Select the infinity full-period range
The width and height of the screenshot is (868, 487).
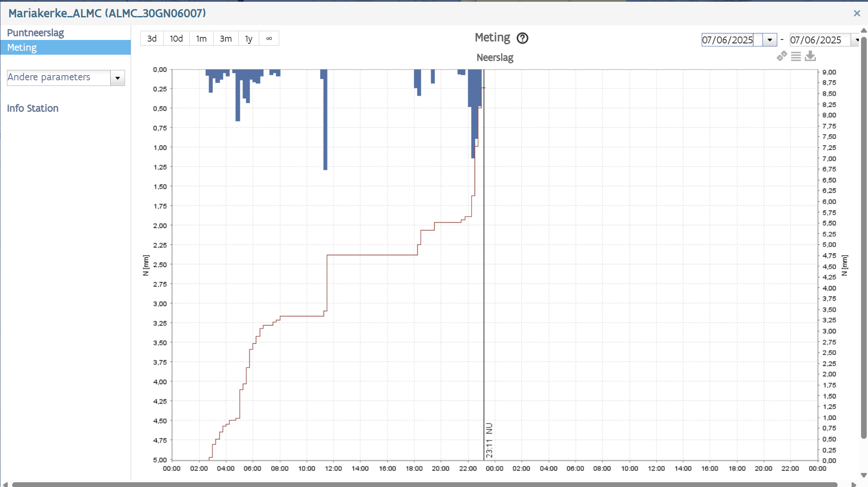coord(269,39)
